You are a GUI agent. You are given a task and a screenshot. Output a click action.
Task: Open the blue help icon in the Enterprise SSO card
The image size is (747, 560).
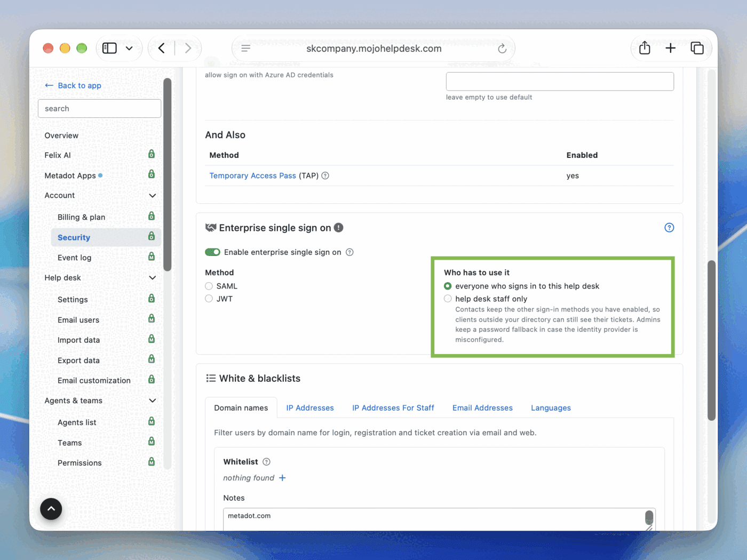(x=669, y=228)
